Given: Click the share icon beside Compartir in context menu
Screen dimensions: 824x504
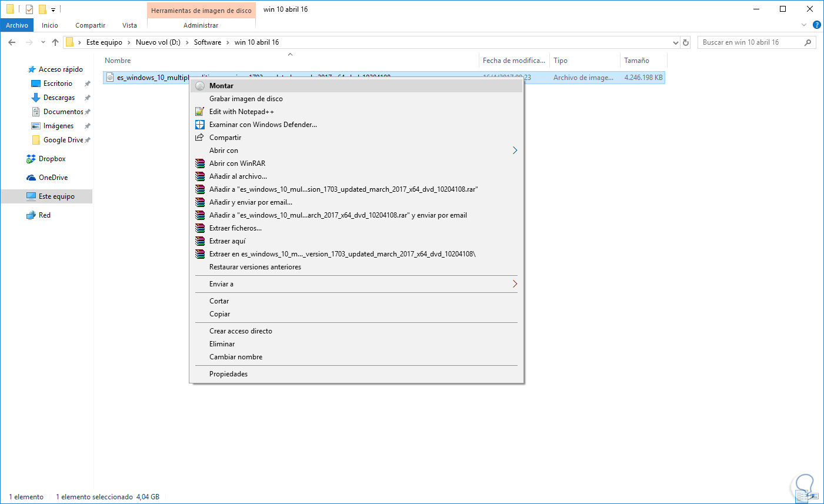Looking at the screenshot, I should (x=200, y=138).
